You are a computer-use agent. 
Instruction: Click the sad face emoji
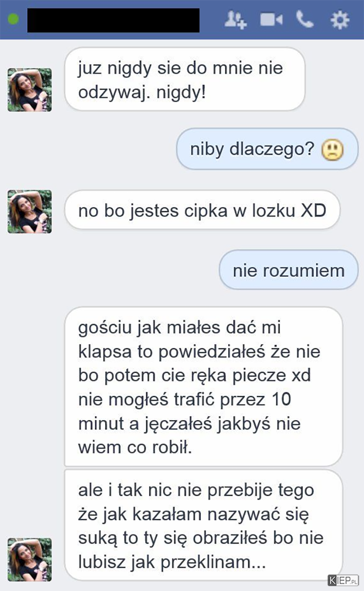pyautogui.click(x=332, y=149)
